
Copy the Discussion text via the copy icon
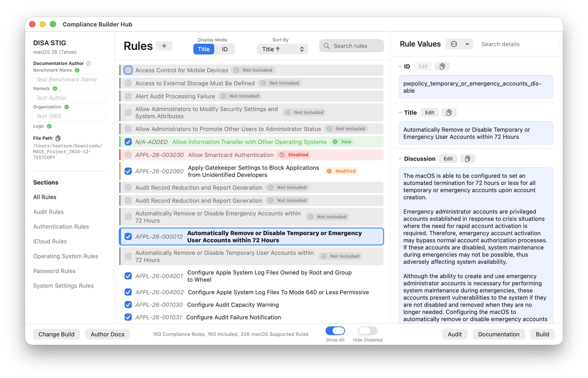(467, 159)
